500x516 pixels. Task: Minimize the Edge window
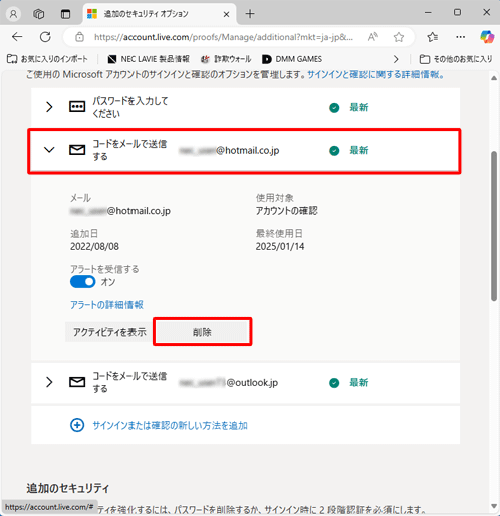click(428, 12)
